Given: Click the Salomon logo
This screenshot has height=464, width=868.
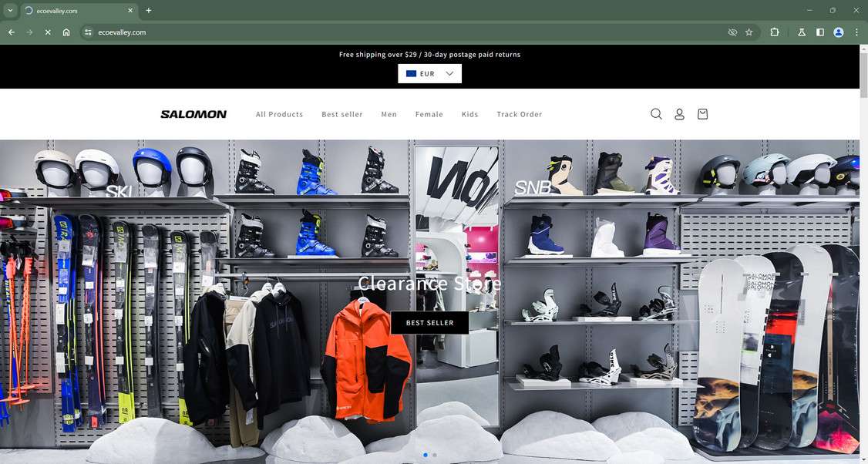Looking at the screenshot, I should (193, 114).
